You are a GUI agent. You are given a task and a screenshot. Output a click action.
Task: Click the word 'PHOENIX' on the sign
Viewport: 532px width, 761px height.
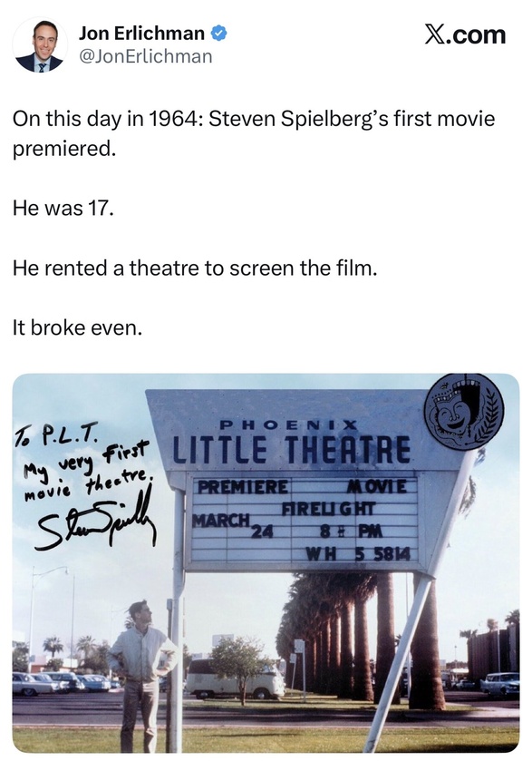(288, 425)
